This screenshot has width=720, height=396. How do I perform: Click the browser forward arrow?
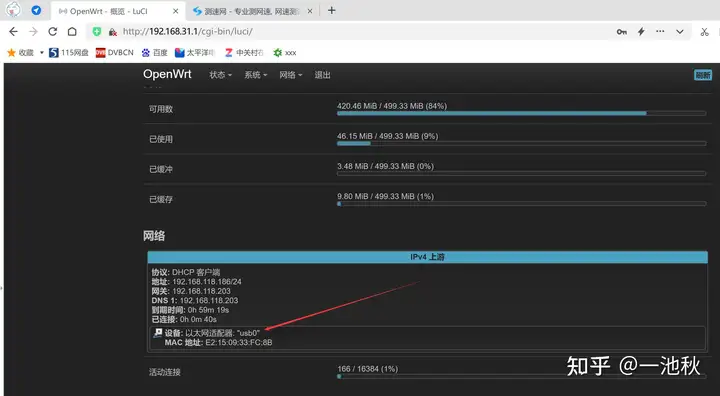(x=33, y=32)
